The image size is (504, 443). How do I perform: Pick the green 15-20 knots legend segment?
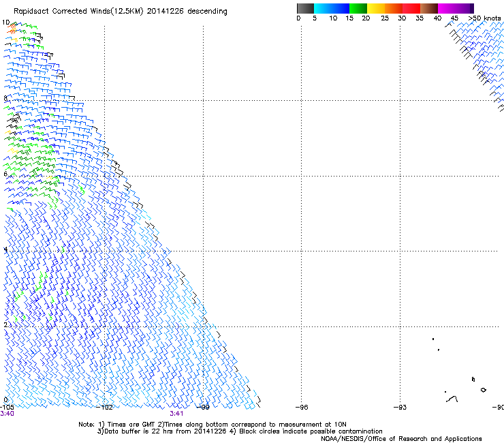click(x=358, y=8)
